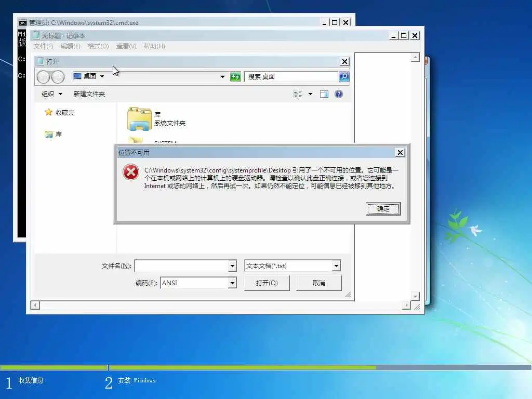Click Notepad horizontal scrollbar left arrow
Screen dimensions: 532x399
35,305
